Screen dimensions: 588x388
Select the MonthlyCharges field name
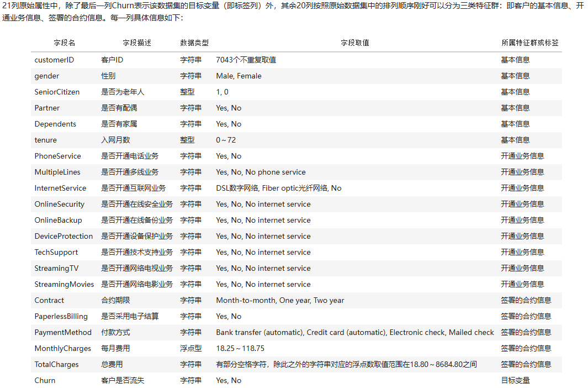(62, 349)
